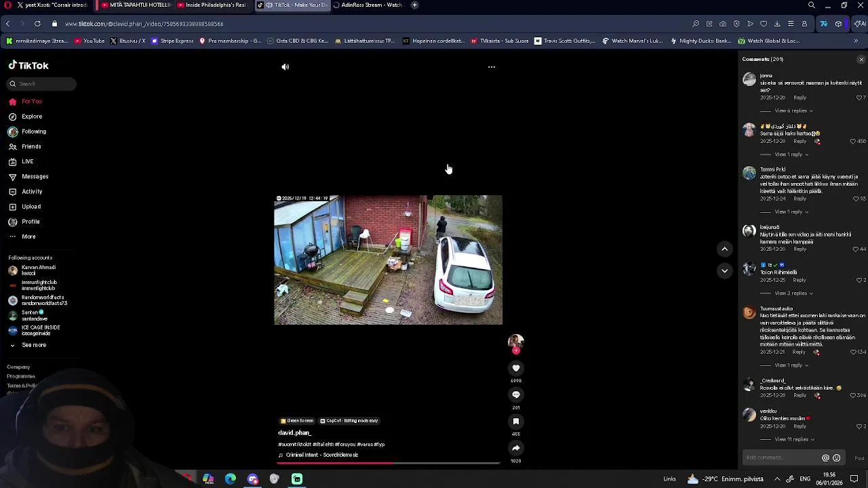Expand See more following accounts
This screenshot has height=488, width=868.
pos(28,345)
